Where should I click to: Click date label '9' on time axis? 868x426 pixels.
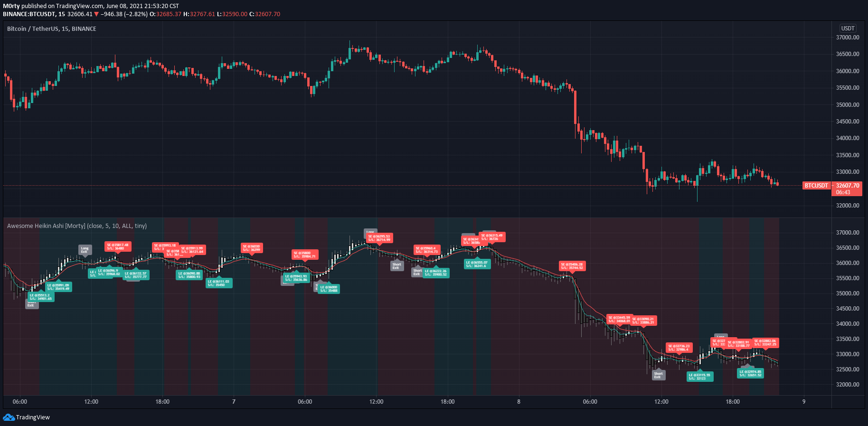tap(804, 402)
